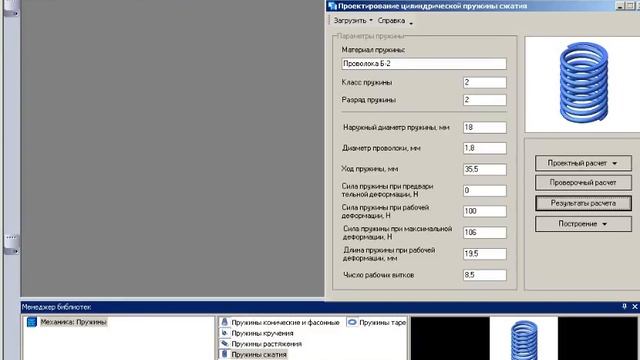Click the Механика: Пружины library icon
Image resolution: width=640 pixels, height=360 pixels.
click(31, 322)
